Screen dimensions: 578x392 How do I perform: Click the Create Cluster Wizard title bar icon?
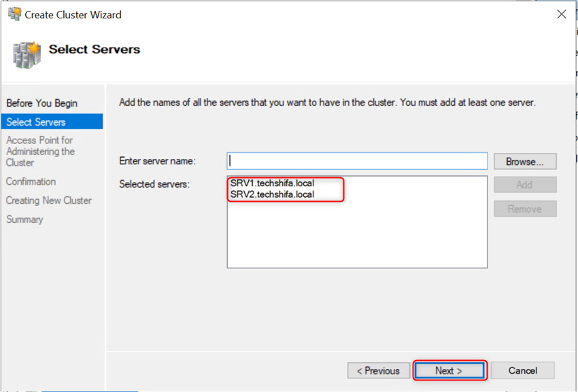pos(14,14)
